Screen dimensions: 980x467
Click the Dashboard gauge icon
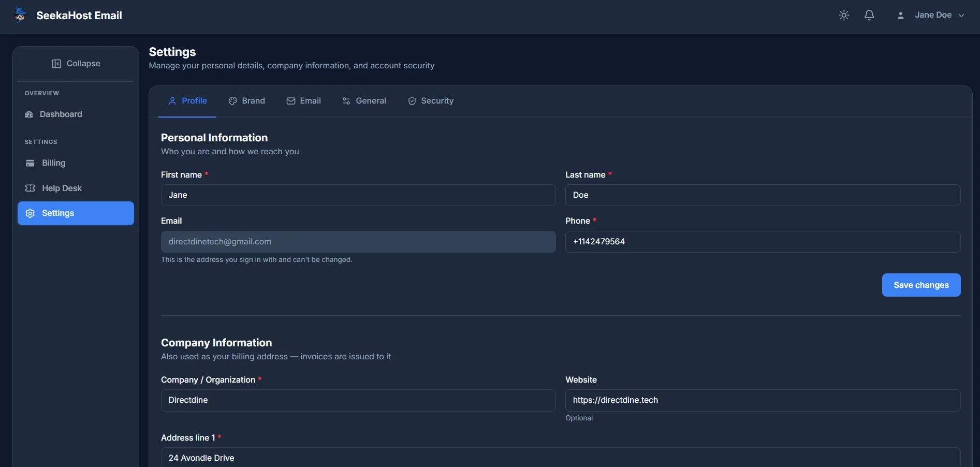coord(29,114)
